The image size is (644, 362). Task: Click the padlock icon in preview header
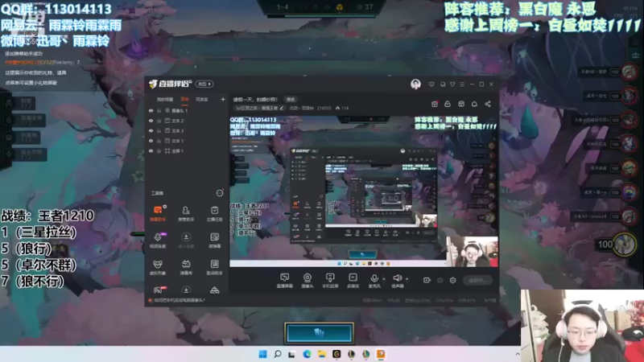point(448,104)
